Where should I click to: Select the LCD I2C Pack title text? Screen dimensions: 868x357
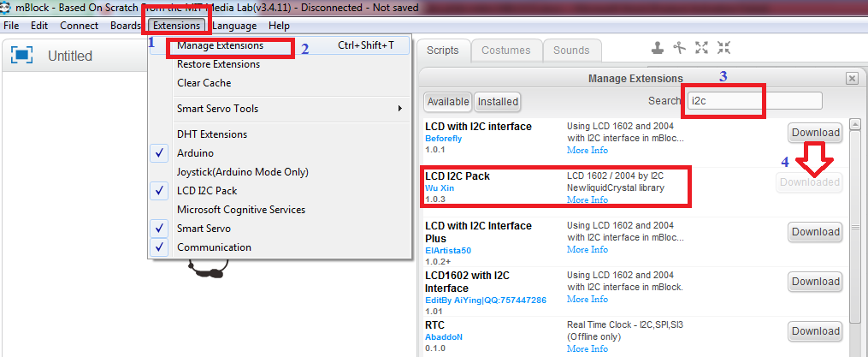coord(458,176)
